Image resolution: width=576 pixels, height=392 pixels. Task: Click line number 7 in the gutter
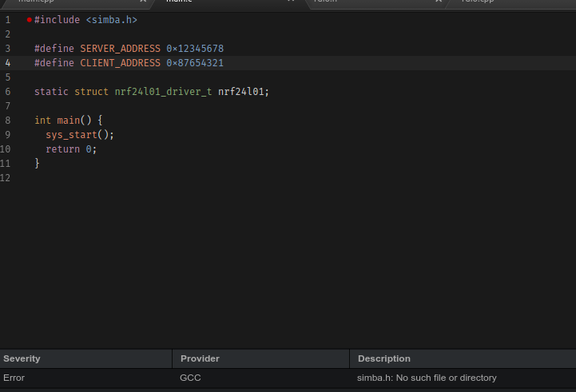pos(8,105)
